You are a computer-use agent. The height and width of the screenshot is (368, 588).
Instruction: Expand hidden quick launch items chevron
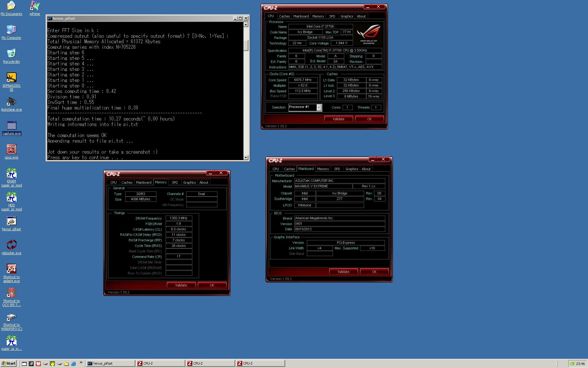click(x=81, y=362)
